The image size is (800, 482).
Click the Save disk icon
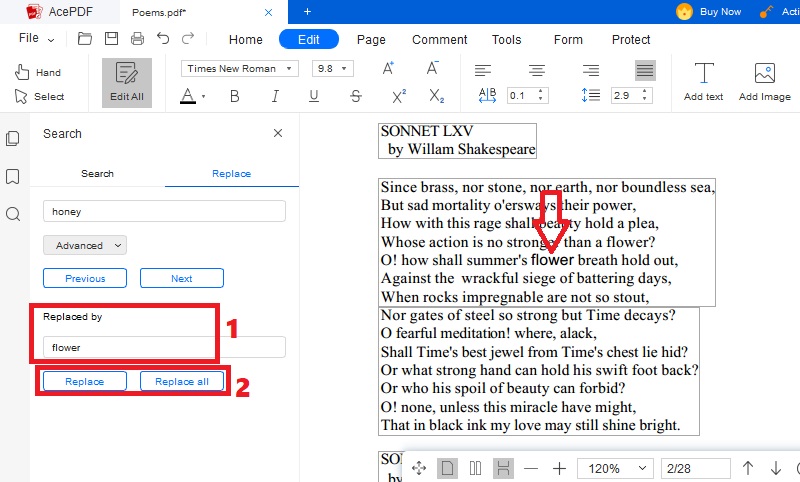[111, 39]
